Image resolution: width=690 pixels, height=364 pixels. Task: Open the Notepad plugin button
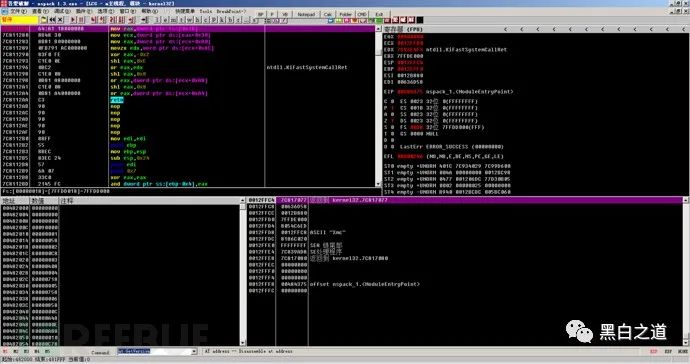pos(306,14)
